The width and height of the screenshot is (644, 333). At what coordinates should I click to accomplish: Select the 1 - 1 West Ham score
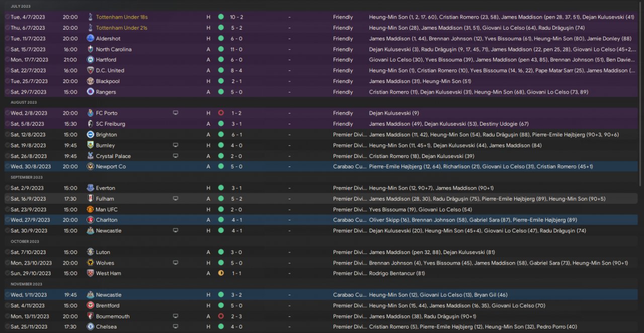click(237, 273)
